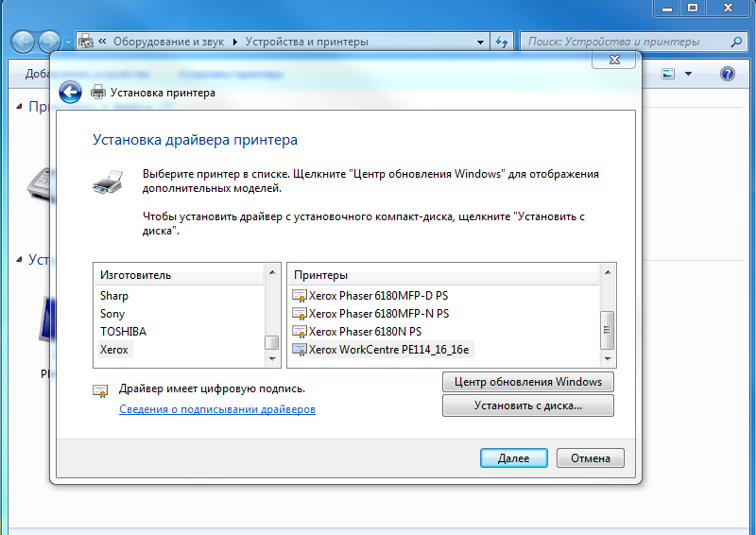This screenshot has height=535, width=756.
Task: Open the recent pages dropdown by nav arrows
Action: pyautogui.click(x=68, y=43)
